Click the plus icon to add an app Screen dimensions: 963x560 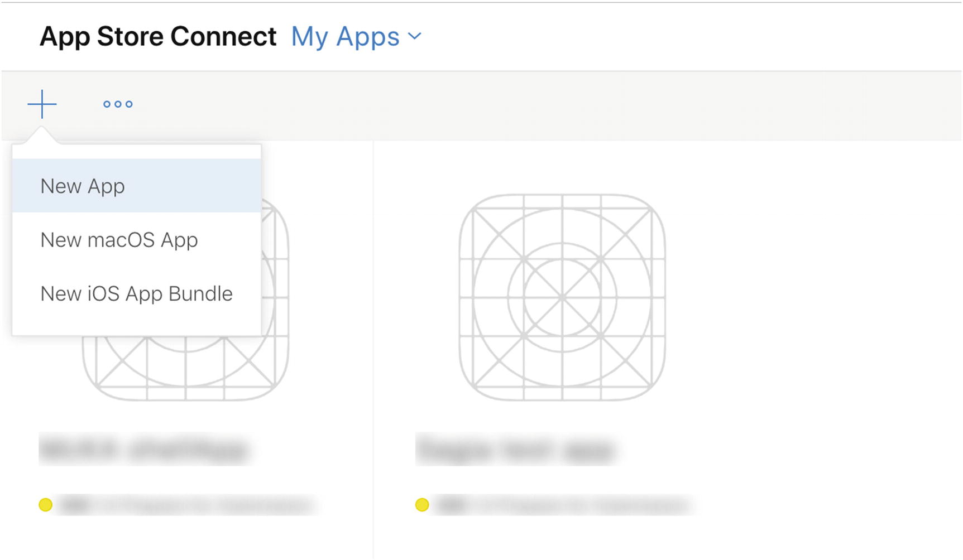coord(42,104)
